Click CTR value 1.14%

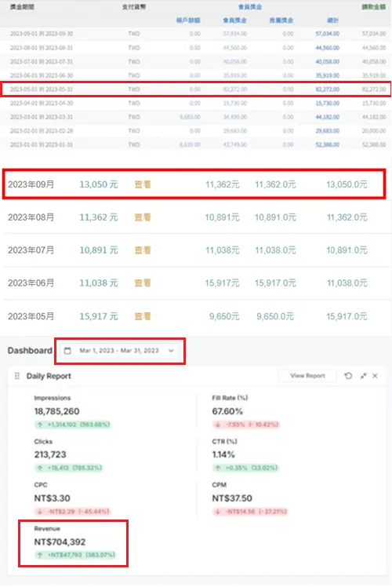point(223,455)
